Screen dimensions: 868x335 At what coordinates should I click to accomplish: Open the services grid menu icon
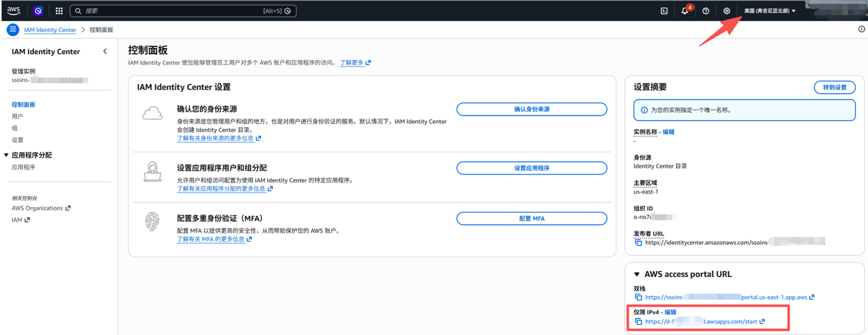(x=59, y=11)
